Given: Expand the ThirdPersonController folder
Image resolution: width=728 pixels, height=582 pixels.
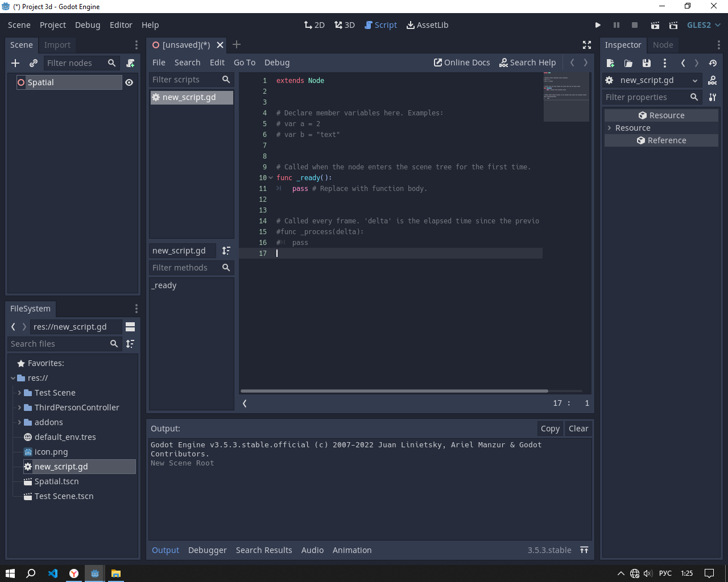Looking at the screenshot, I should [x=19, y=408].
